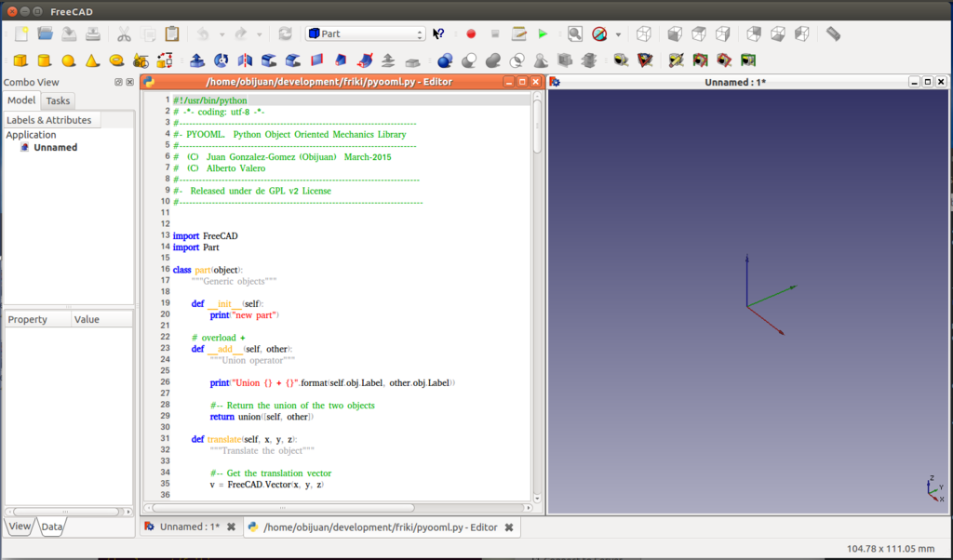Select the measure distance ruler icon
The width and height of the screenshot is (953, 560).
pos(833,34)
